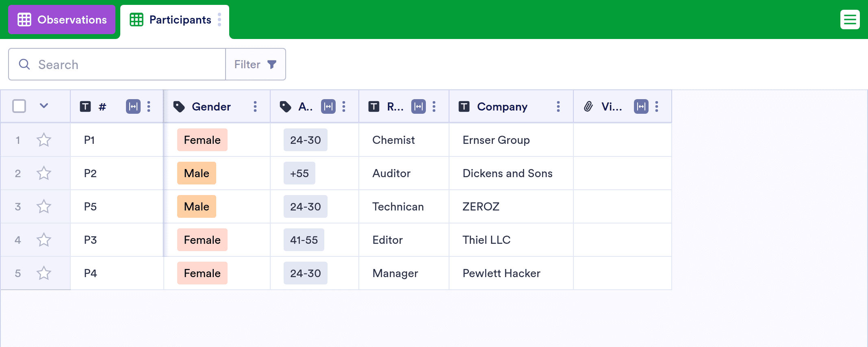The width and height of the screenshot is (868, 347).
Task: Click the column width icon on R... column
Action: (x=419, y=106)
